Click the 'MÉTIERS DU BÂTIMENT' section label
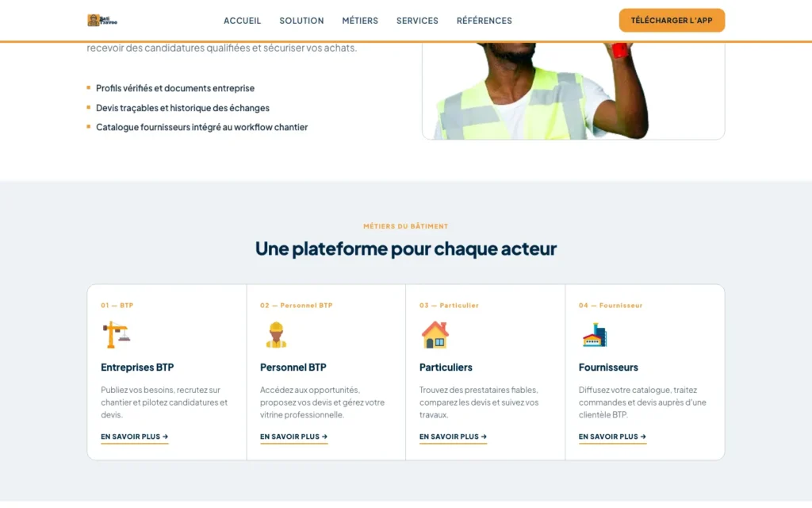Viewport: 812px width, 508px height. tap(405, 226)
